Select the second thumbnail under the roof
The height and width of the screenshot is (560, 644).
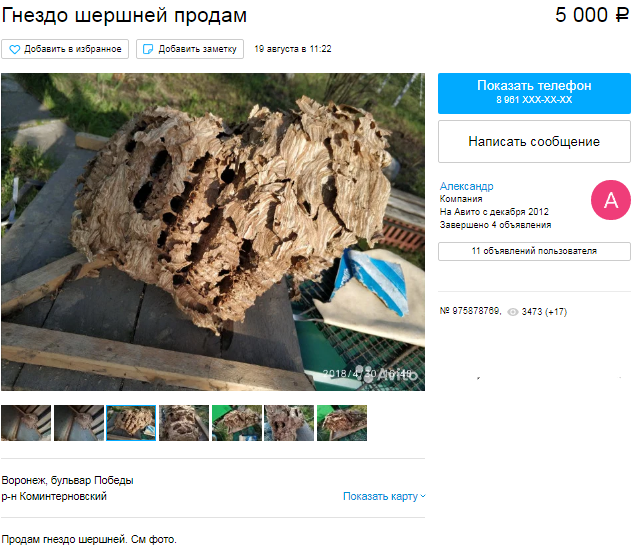coord(79,423)
